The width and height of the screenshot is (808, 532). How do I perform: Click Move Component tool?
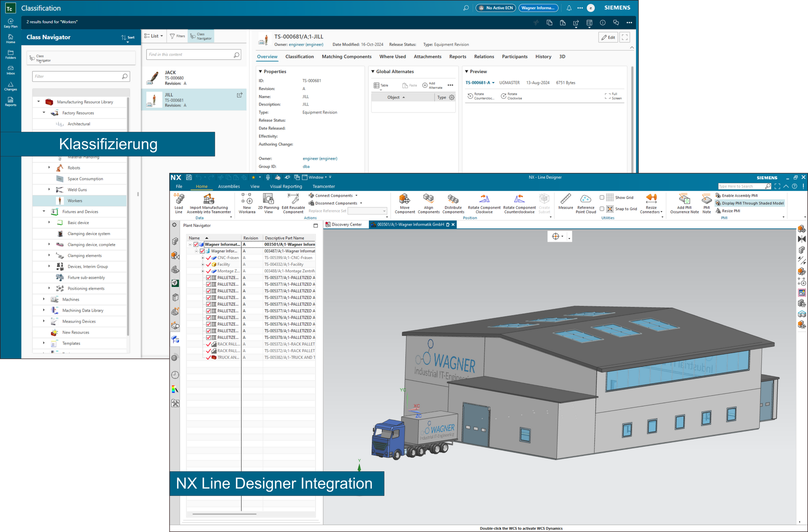click(x=404, y=199)
